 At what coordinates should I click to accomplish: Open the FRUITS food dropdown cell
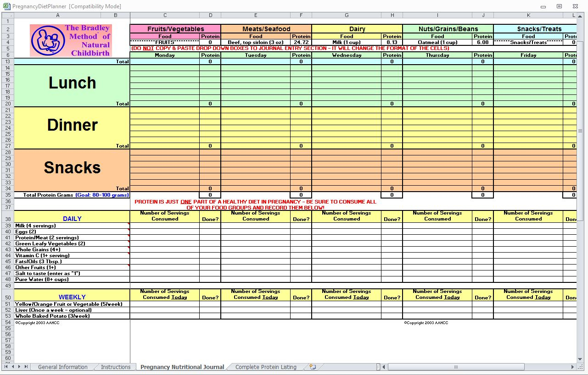pos(165,42)
